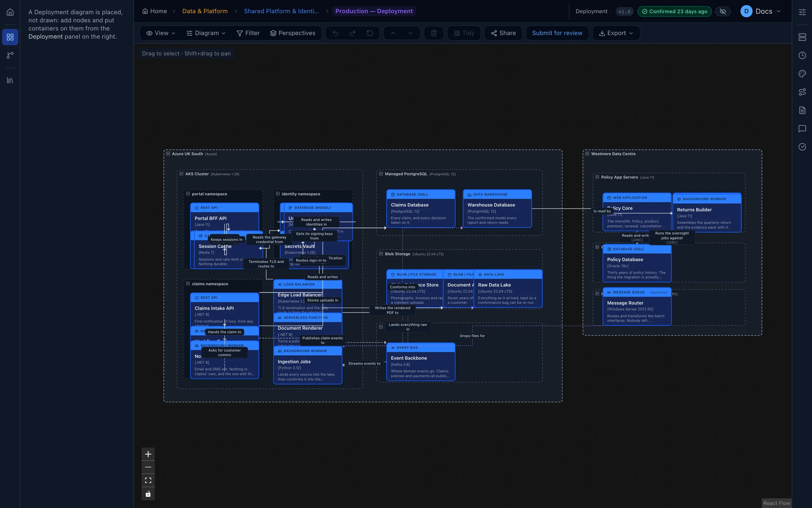The height and width of the screenshot is (508, 812).
Task: Open the palette icon in right rail
Action: [x=802, y=73]
